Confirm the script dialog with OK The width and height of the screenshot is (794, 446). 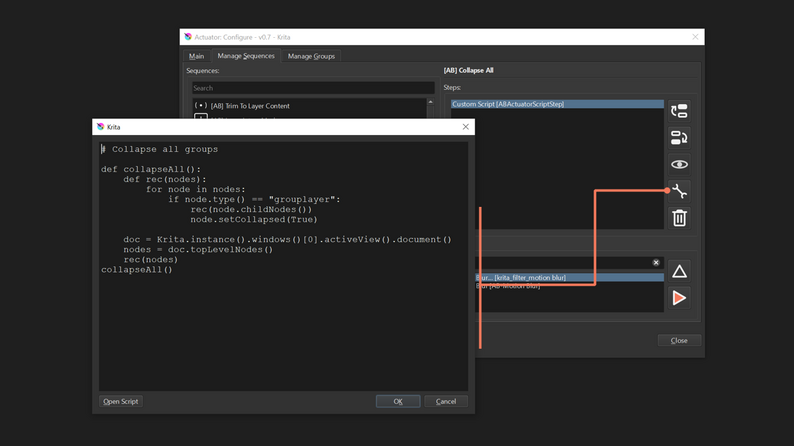point(398,401)
